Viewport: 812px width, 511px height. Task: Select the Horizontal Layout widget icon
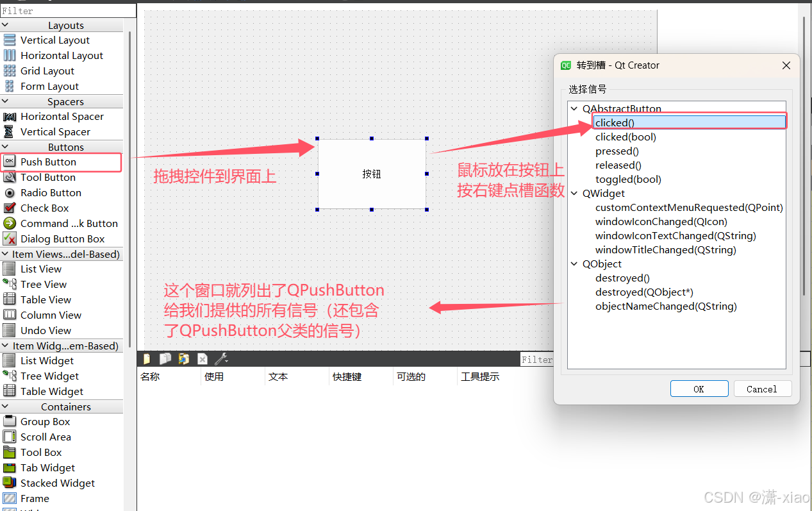click(x=10, y=55)
